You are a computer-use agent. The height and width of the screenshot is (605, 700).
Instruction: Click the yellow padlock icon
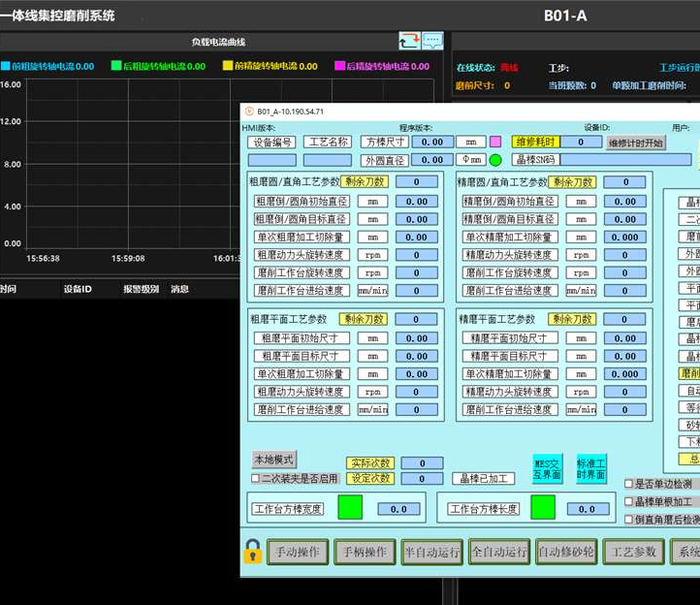pos(252,551)
